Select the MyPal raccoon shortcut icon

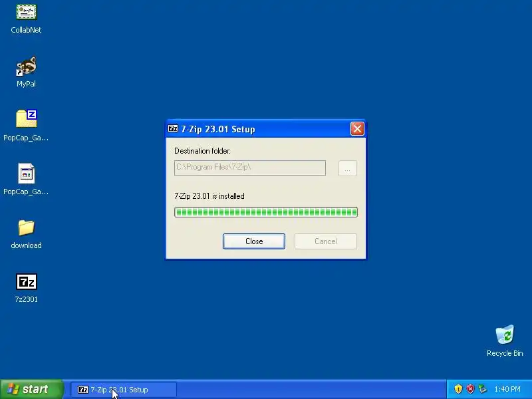tap(26, 66)
